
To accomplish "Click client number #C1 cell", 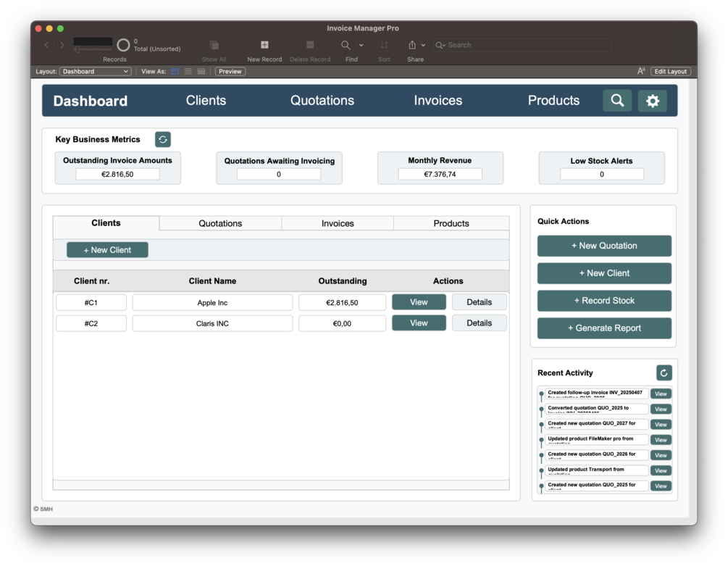I will point(91,302).
